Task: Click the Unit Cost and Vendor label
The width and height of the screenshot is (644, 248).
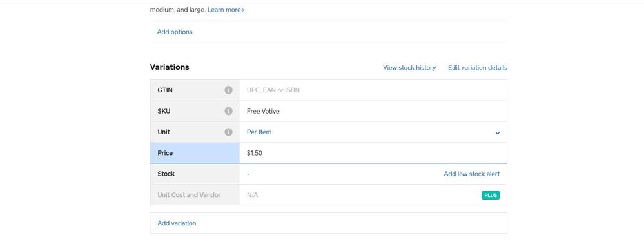Action: click(x=189, y=195)
